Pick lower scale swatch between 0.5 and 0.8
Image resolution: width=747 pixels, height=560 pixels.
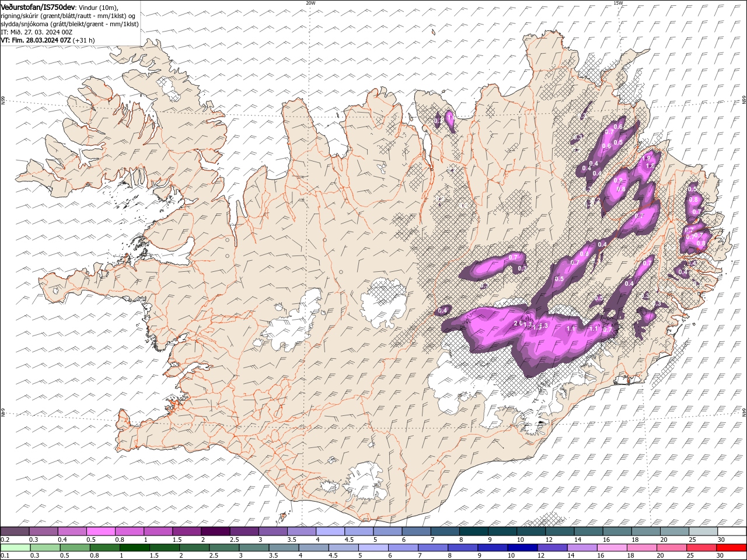[75, 548]
